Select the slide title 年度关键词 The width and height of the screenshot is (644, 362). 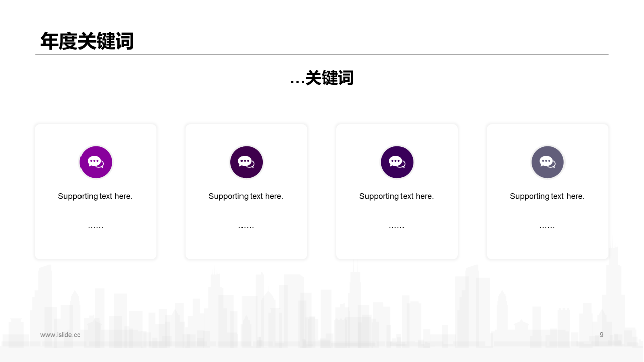click(x=87, y=41)
